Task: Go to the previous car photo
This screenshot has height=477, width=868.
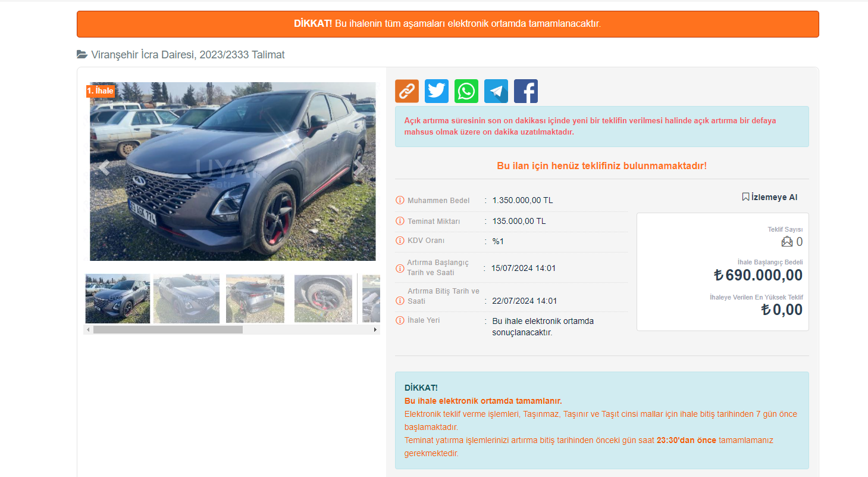Action: pos(105,168)
